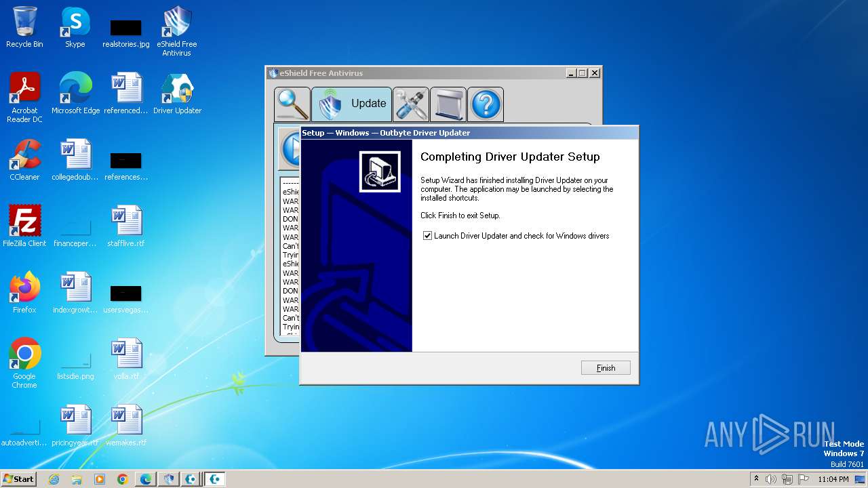Click the eShield Free Antivirus title bar
868x488 pixels.
coord(417,73)
